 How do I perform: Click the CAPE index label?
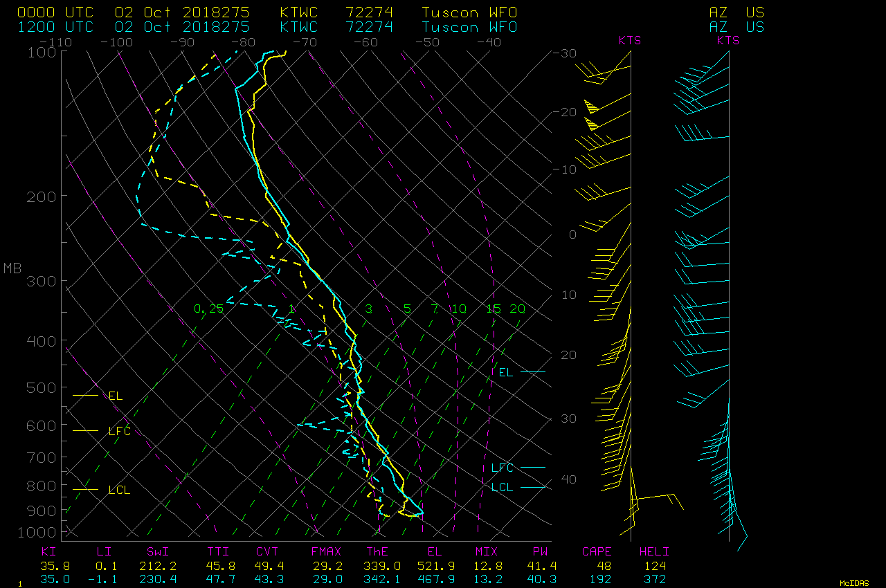(597, 551)
